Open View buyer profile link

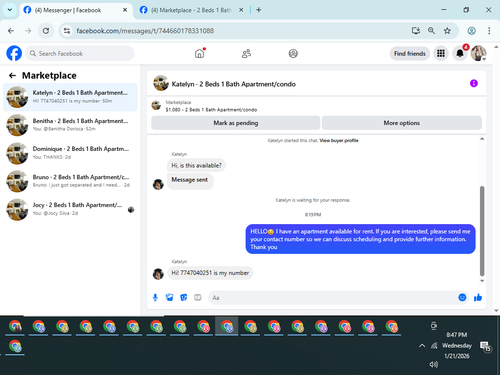(339, 141)
